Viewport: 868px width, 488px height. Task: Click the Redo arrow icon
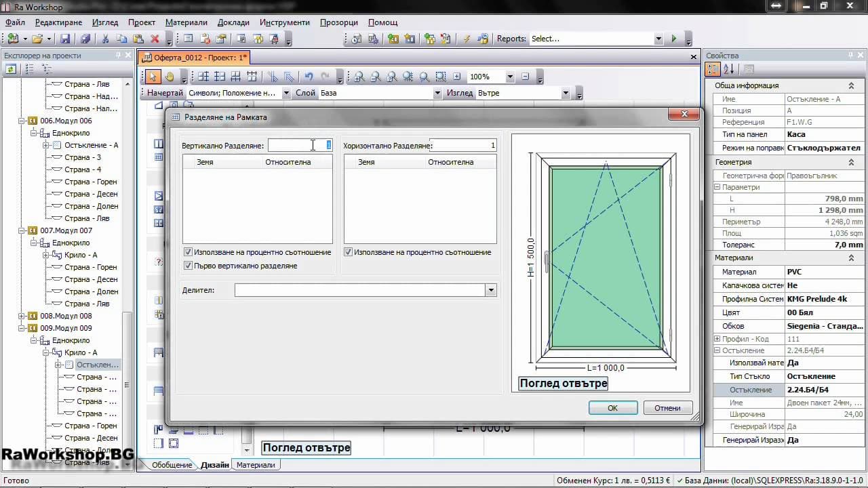[325, 77]
